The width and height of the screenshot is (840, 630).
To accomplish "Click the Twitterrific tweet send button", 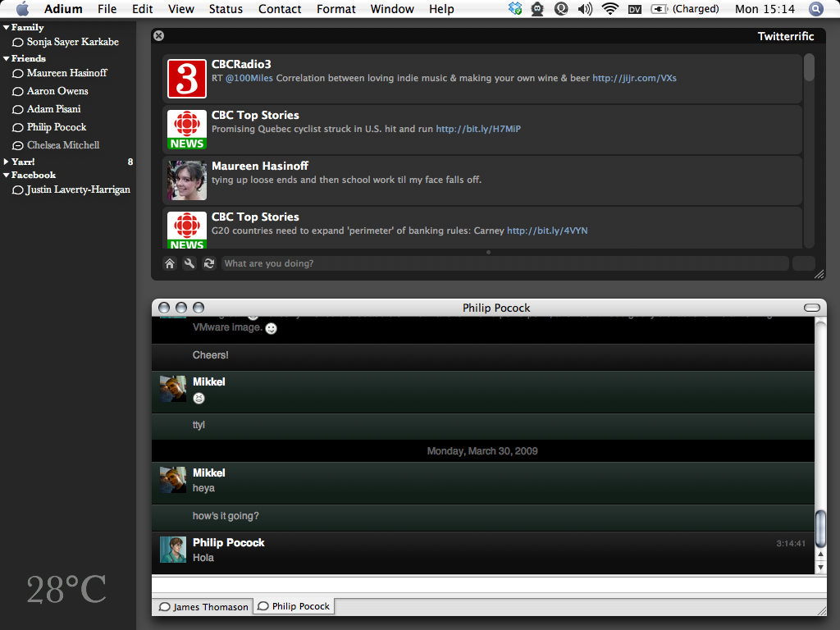I will click(804, 263).
